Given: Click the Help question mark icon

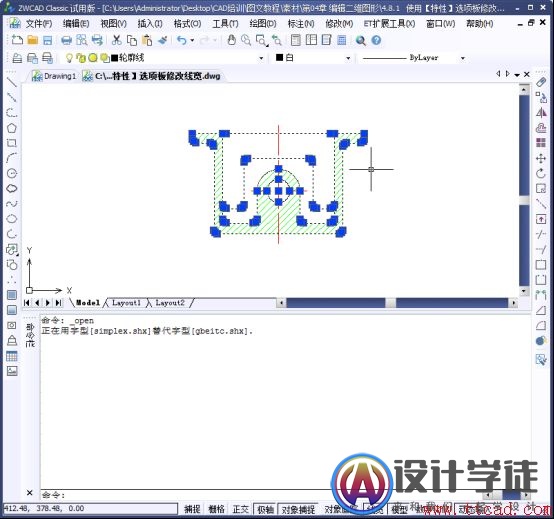Looking at the screenshot, I should [376, 40].
